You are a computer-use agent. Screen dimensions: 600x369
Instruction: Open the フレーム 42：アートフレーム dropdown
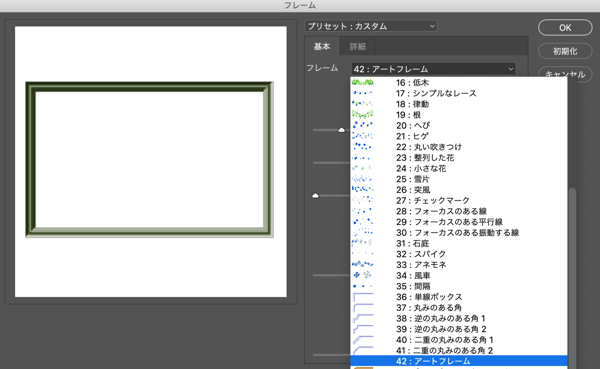coord(433,69)
